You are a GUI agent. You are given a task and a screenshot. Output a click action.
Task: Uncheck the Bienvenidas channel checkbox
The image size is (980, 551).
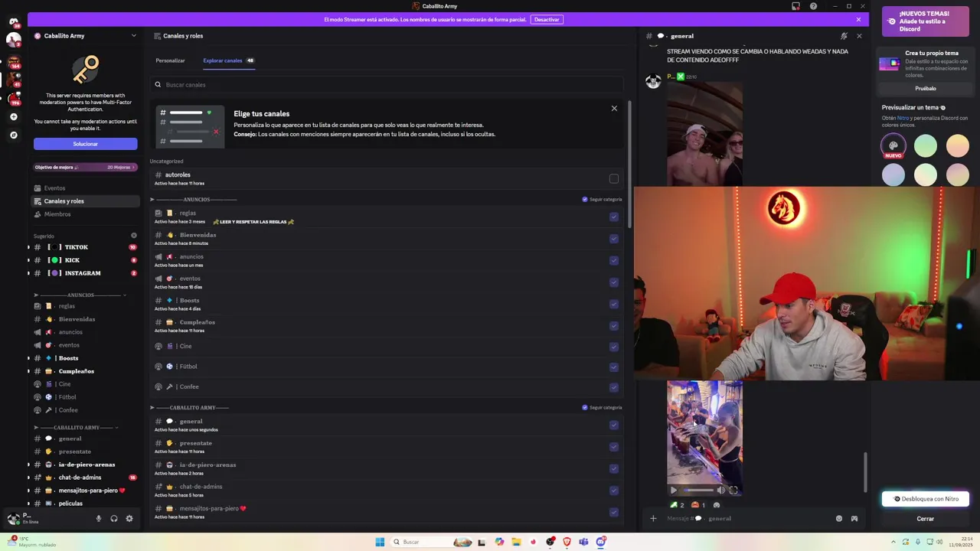click(614, 239)
